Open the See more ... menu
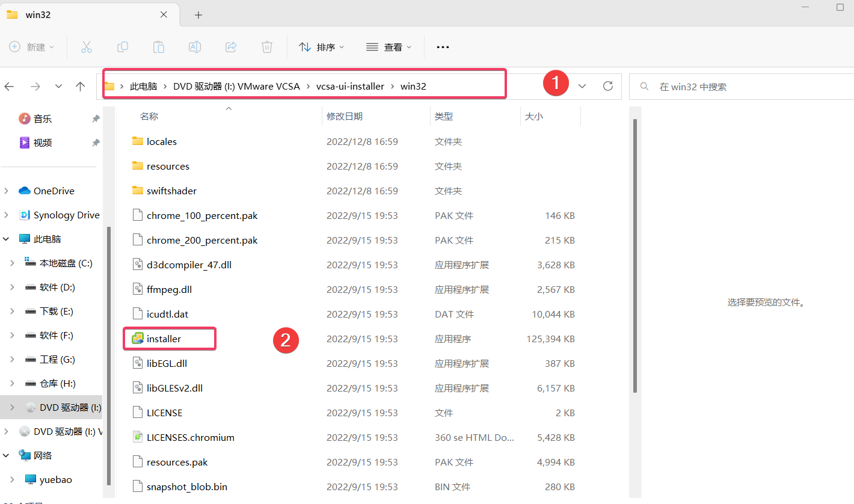This screenshot has height=504, width=854. coord(443,46)
